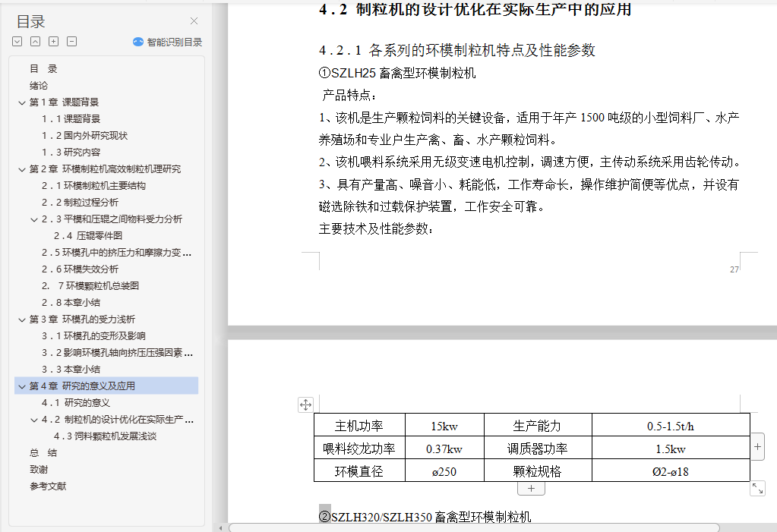Jump to 绪论 in outline
The image size is (777, 532).
[39, 86]
